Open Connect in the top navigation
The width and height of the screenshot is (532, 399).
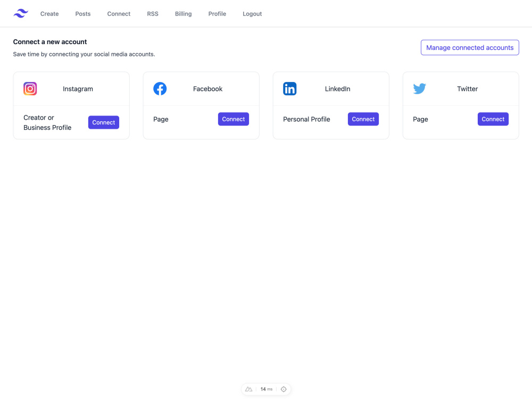click(119, 14)
